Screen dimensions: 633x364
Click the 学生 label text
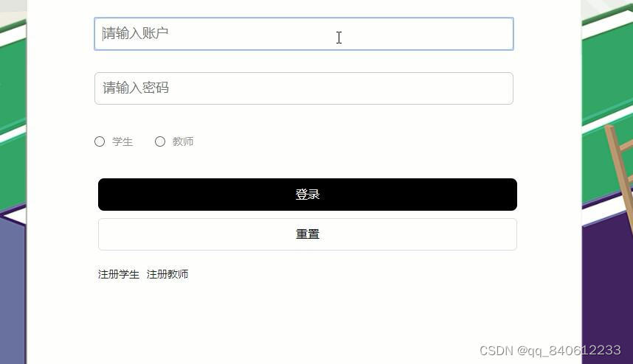122,141
